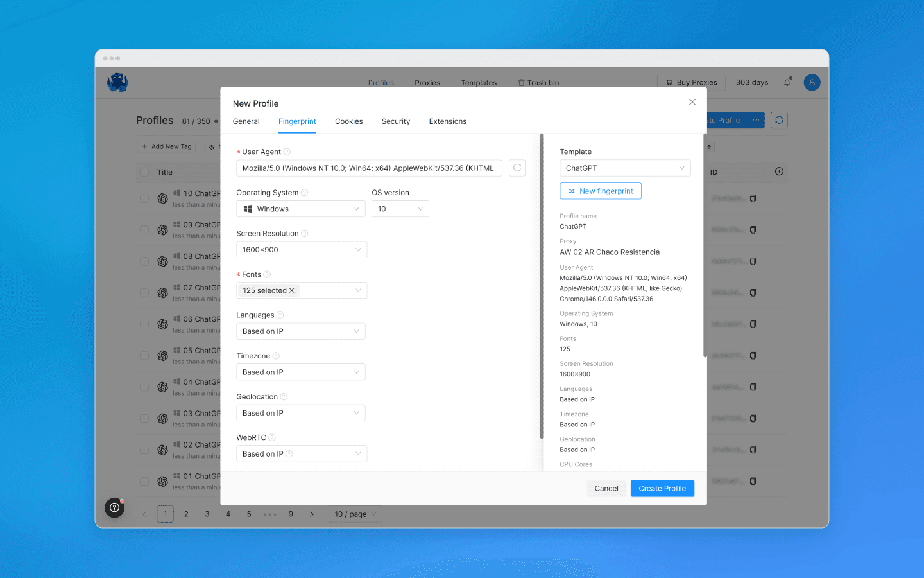This screenshot has height=578, width=924.
Task: Show Operating System help icon
Action: click(305, 193)
